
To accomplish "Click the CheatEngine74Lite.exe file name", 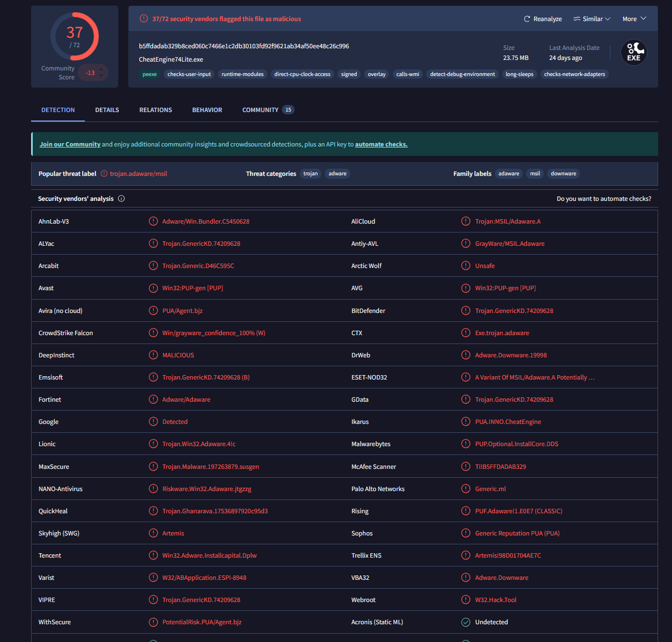I will coord(171,59).
